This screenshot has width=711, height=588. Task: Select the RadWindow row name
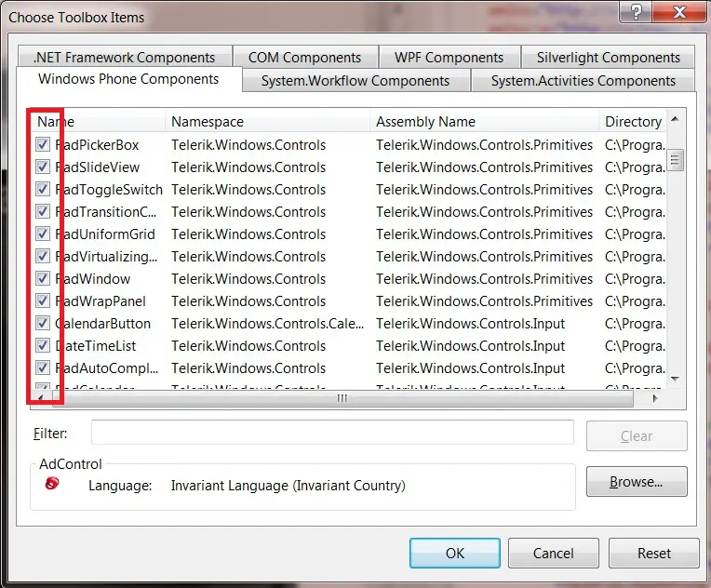click(92, 279)
